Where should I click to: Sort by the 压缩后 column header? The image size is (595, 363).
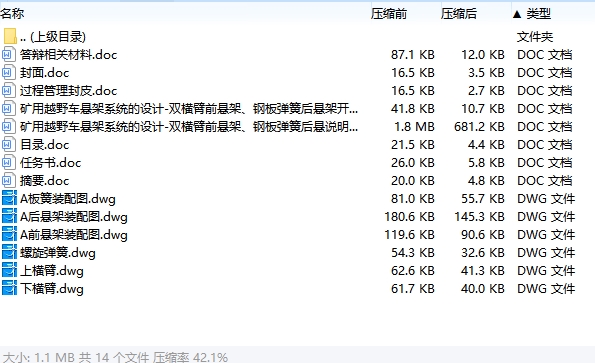pyautogui.click(x=459, y=14)
